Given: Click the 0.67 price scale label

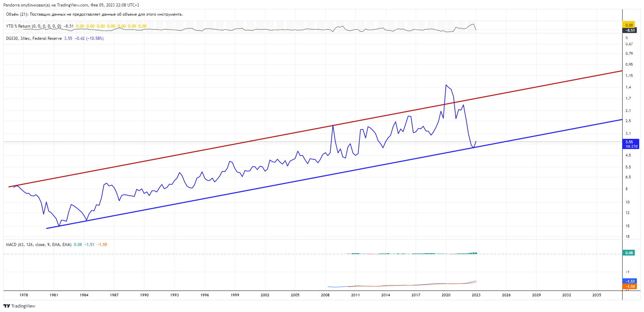Looking at the screenshot, I should tap(629, 44).
